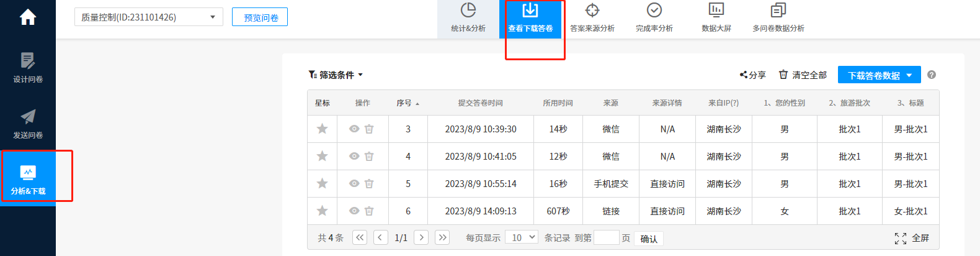
Task: Switch to the 完成率分析 tab
Action: 654,19
